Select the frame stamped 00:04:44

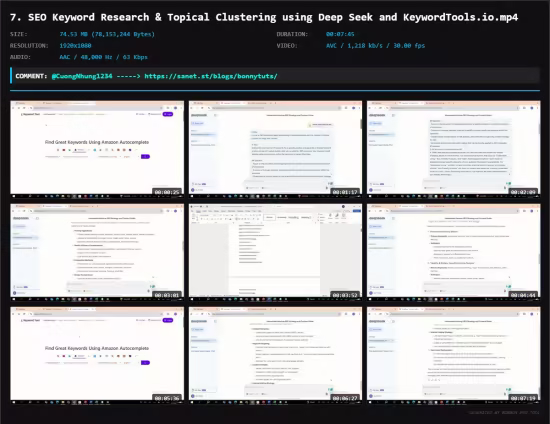click(x=454, y=252)
